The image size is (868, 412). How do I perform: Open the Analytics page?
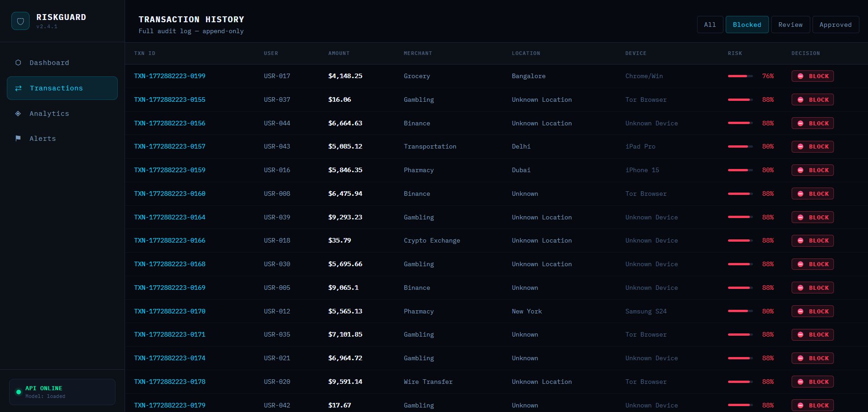point(49,114)
